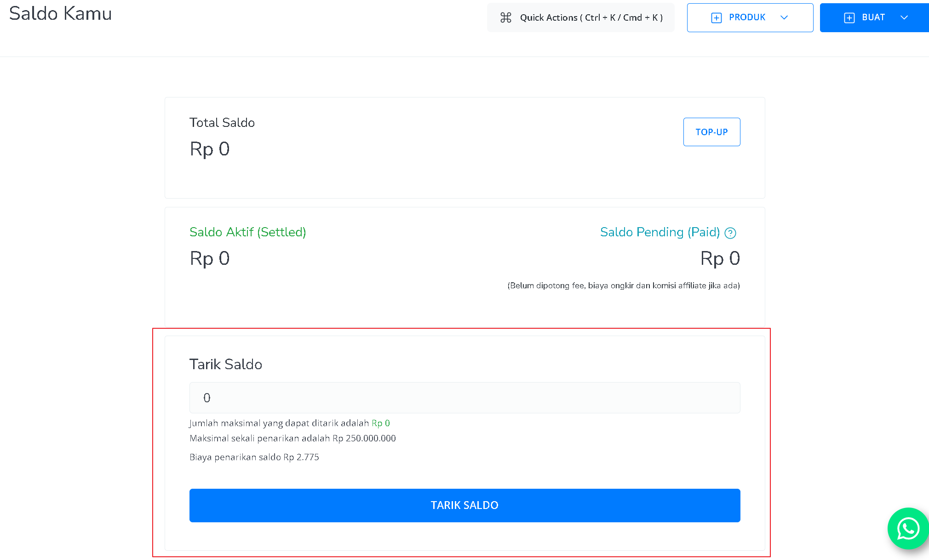Click the Tarik Saldo section heading
This screenshot has height=560, width=929.
click(x=226, y=364)
